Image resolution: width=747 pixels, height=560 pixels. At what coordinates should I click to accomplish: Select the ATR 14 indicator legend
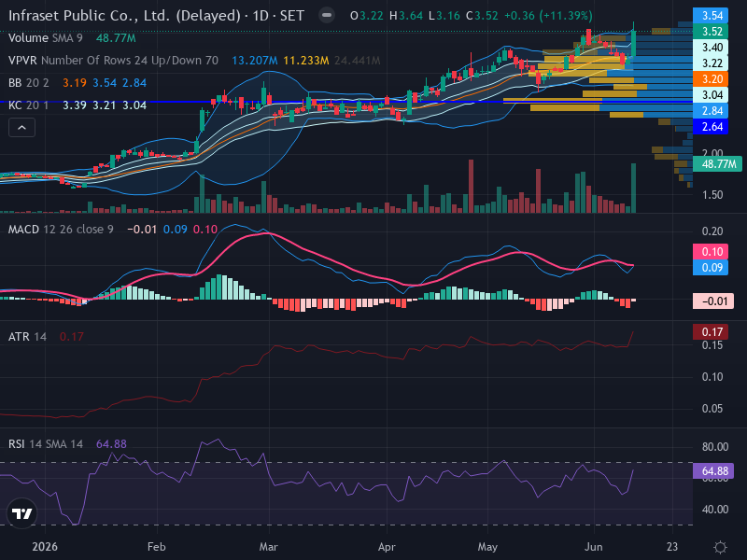tap(27, 337)
